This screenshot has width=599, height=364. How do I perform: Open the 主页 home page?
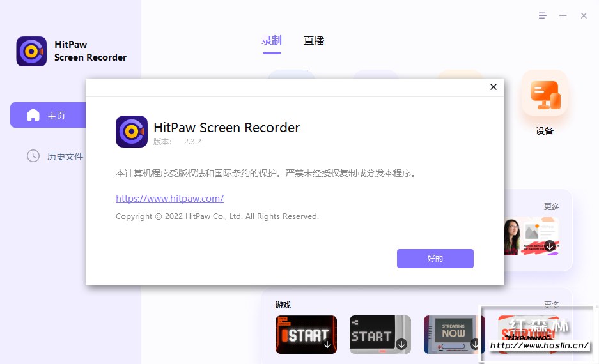point(48,115)
